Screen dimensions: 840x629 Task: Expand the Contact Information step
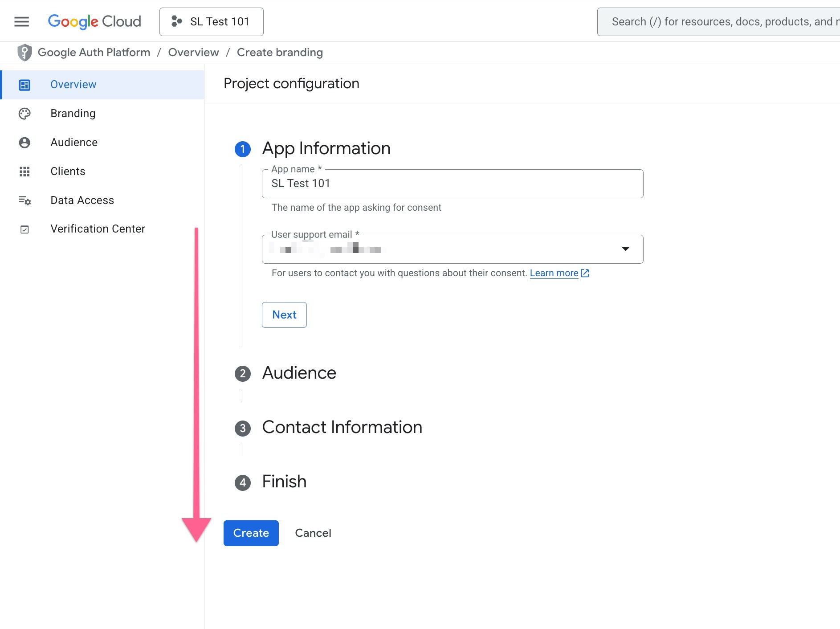click(342, 427)
